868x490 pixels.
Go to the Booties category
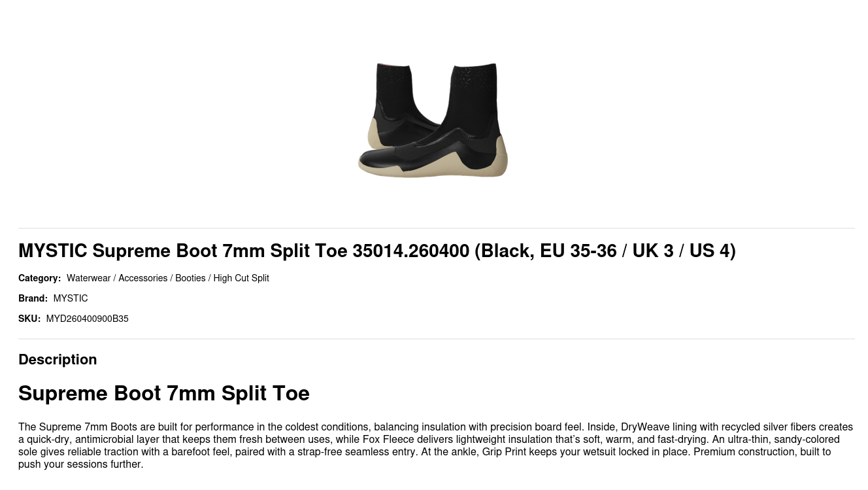[x=190, y=278]
